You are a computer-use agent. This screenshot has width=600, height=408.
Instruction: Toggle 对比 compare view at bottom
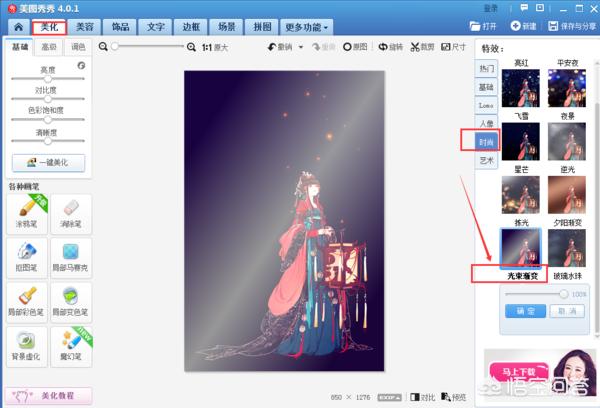point(426,397)
